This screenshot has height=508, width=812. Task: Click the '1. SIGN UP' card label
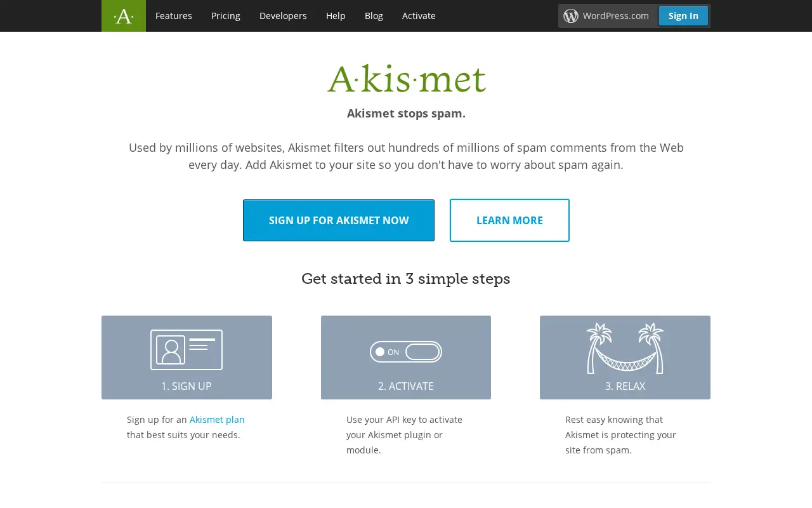pos(187,386)
